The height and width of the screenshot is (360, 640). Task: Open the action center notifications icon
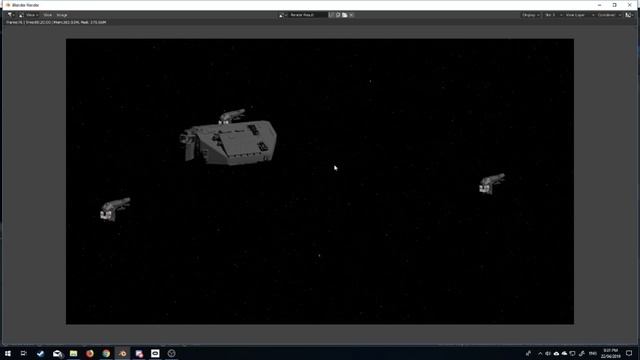(629, 353)
